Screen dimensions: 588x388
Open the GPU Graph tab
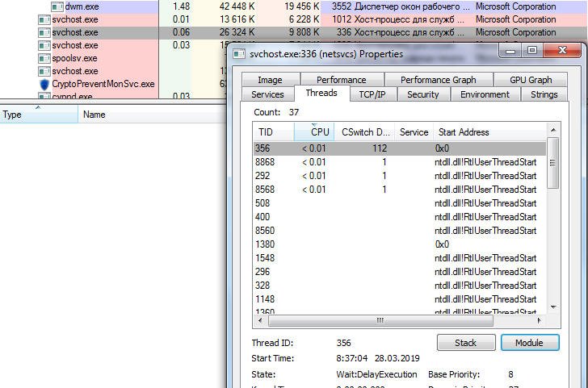coord(531,80)
